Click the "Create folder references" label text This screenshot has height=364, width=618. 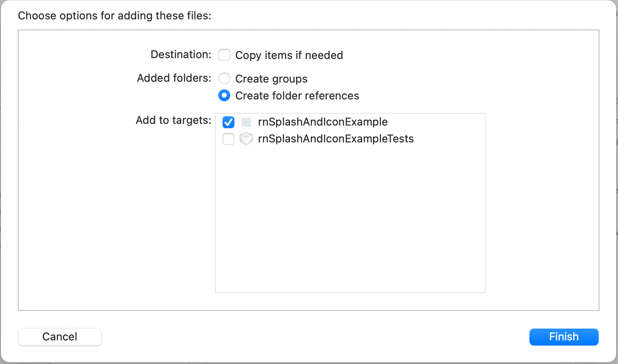(297, 96)
